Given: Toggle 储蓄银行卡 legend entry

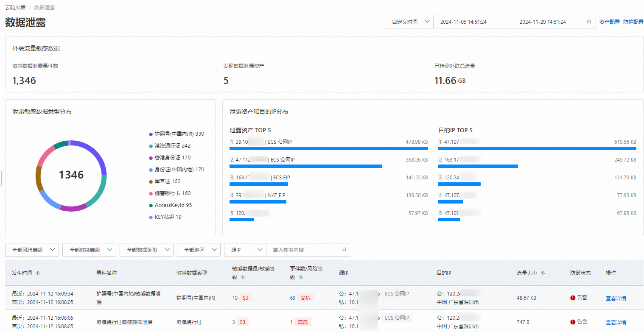Looking at the screenshot, I should pyautogui.click(x=170, y=193).
